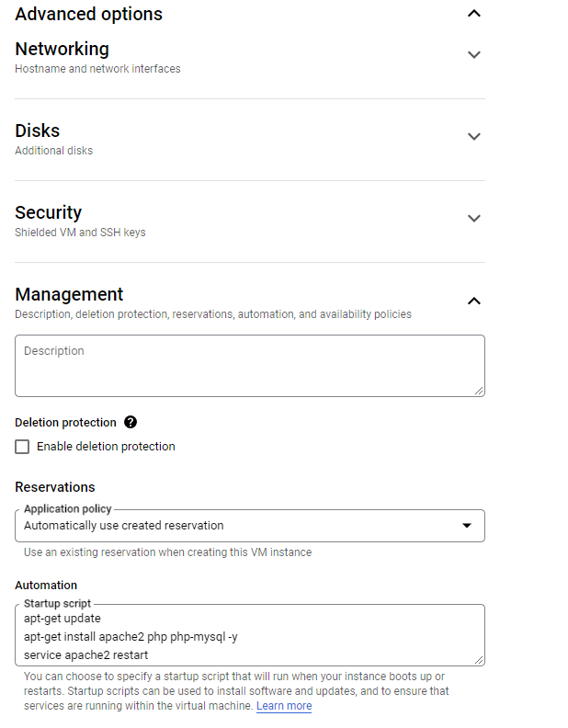The image size is (568, 728).
Task: Collapse Advanced options using its chevron
Action: coord(474,14)
